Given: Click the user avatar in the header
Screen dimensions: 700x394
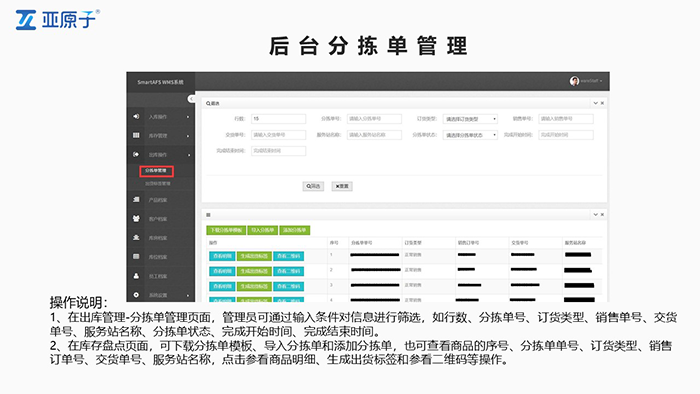Looking at the screenshot, I should 574,81.
